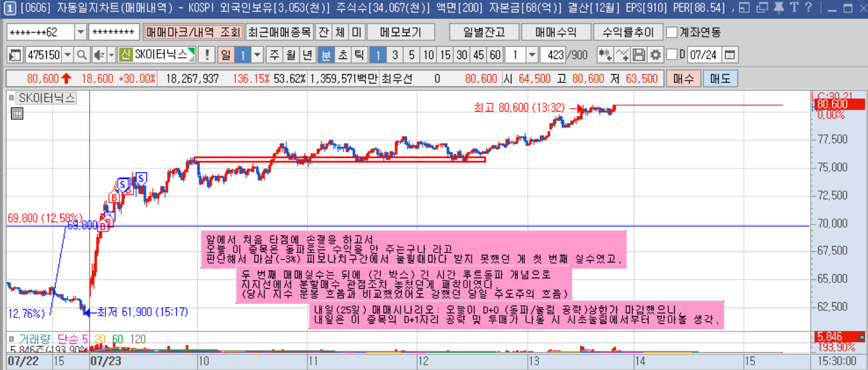Viewport: 868px width, 370px height.
Task: Click the green 신 badge icon
Action: [125, 55]
